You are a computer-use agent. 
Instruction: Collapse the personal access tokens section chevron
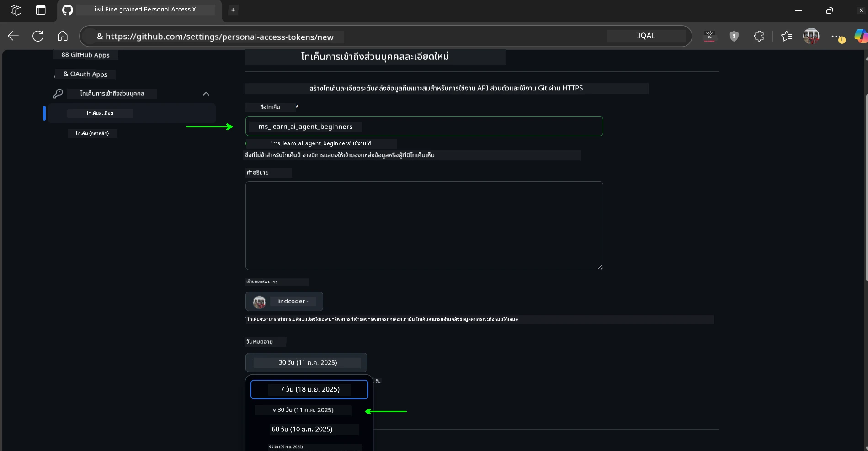click(x=206, y=94)
